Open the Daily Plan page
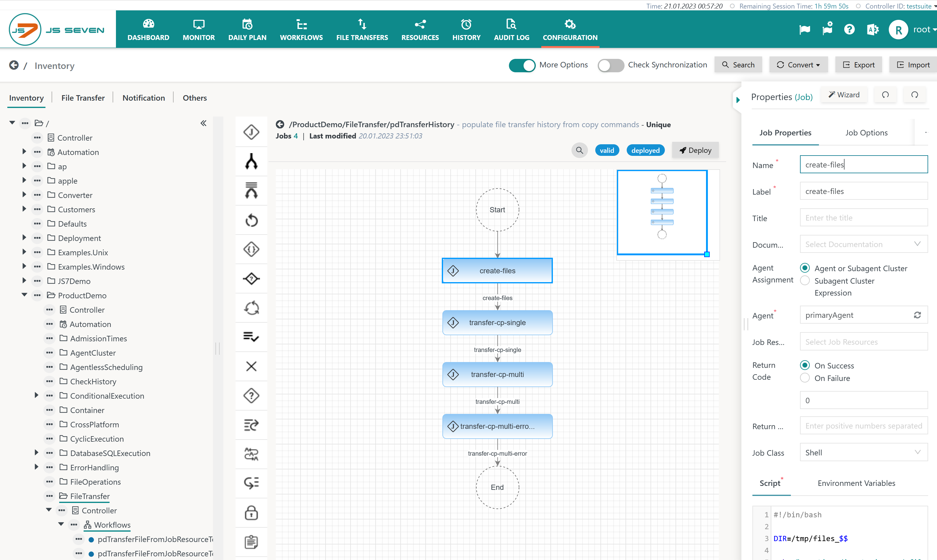937x560 pixels. pyautogui.click(x=247, y=30)
